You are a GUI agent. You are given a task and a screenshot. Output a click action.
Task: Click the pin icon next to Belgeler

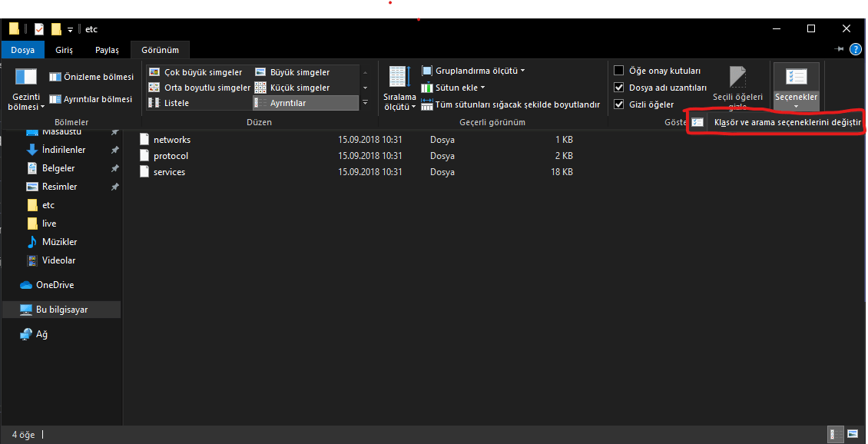coord(114,167)
